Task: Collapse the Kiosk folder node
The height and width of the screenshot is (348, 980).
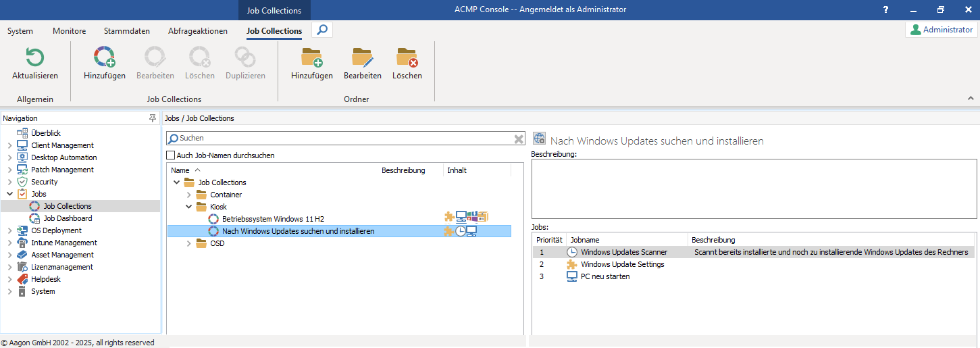Action: (189, 207)
